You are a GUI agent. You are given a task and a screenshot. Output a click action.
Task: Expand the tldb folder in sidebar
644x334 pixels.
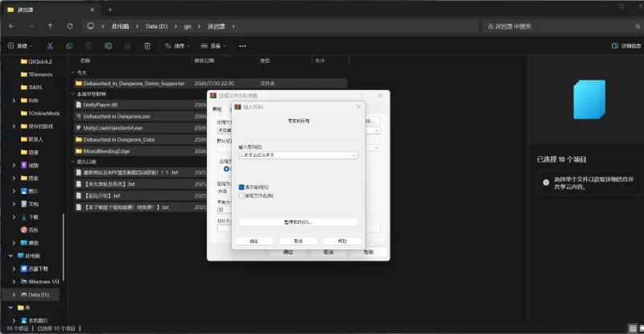tap(14, 101)
